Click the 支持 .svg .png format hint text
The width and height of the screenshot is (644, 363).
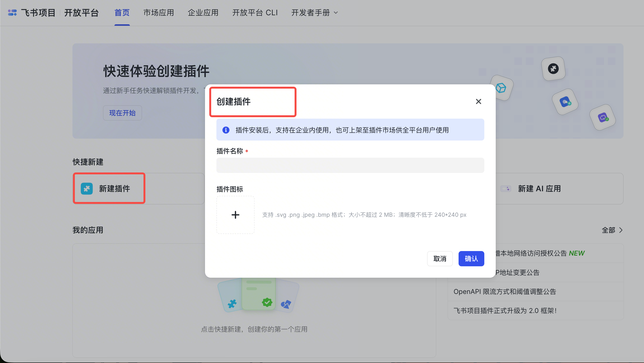tap(364, 215)
